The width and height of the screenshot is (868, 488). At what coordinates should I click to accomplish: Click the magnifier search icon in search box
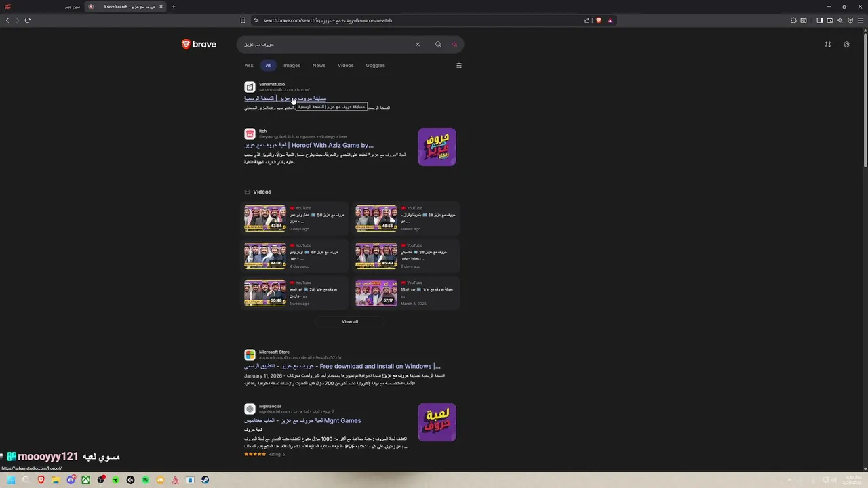438,45
